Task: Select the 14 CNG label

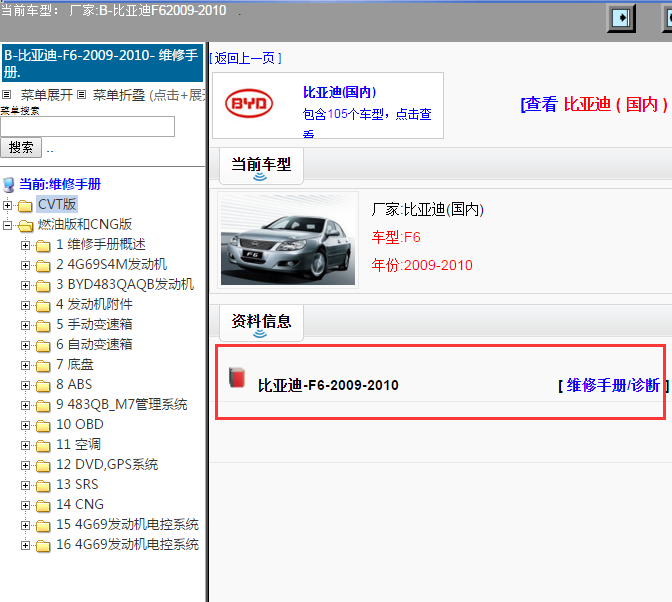Action: [80, 505]
